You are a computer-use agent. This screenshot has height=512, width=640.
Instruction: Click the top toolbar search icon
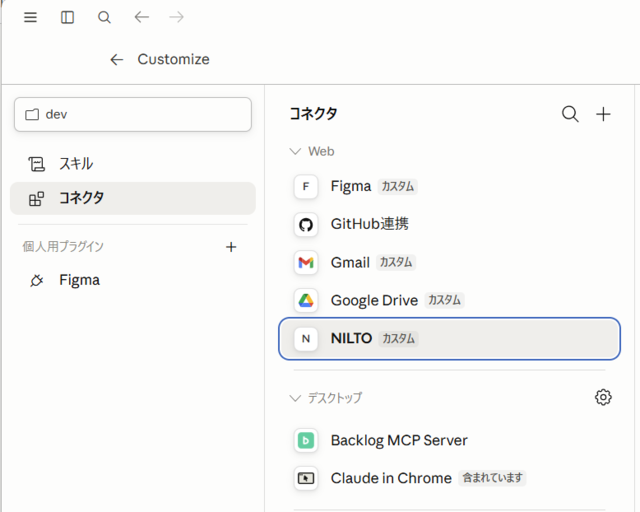pos(104,17)
